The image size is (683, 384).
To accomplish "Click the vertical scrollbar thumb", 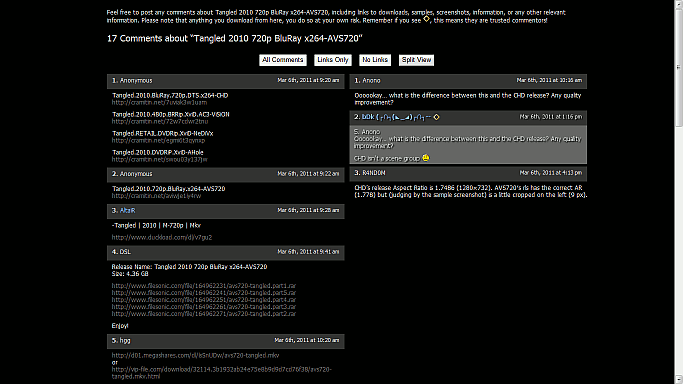I will coord(679,67).
